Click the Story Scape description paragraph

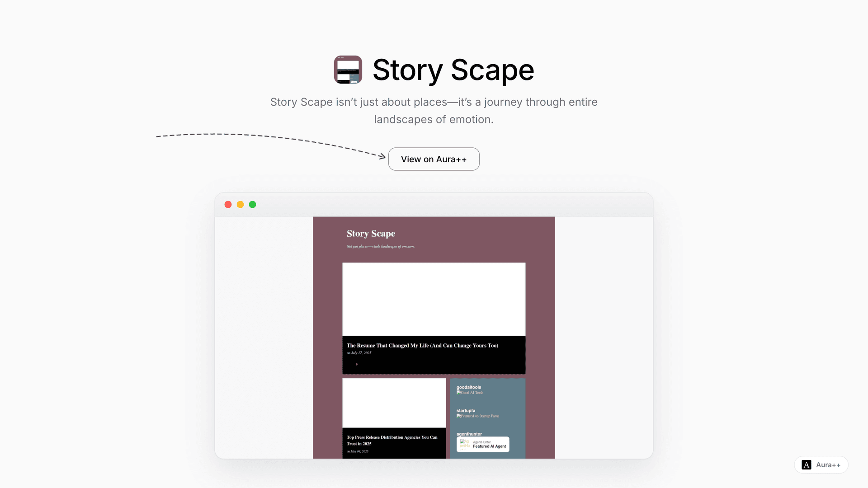click(x=434, y=111)
